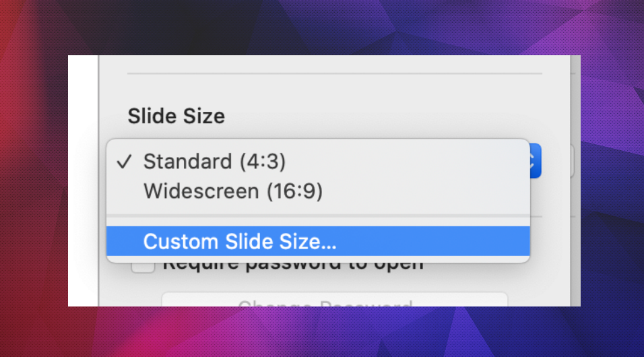Open the Custom Slide Size option
Screen dimensions: 644x357
pyautogui.click(x=240, y=241)
